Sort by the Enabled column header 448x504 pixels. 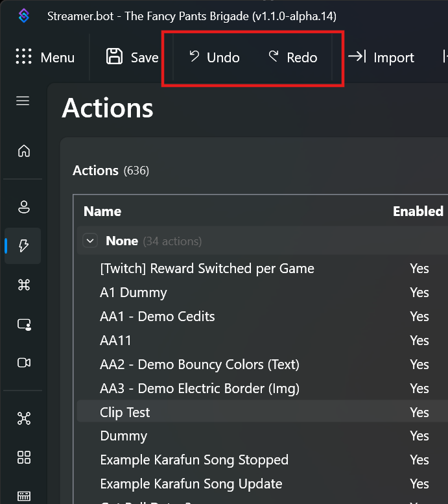point(418,211)
